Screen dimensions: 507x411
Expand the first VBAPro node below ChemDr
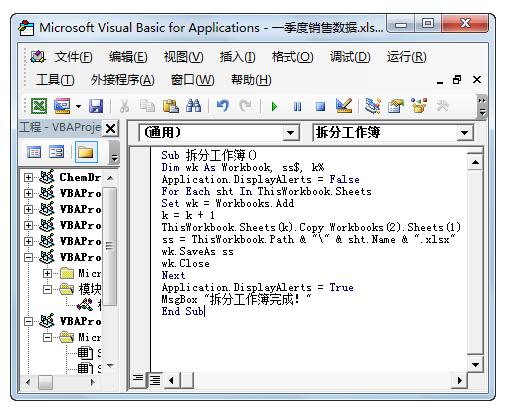click(x=28, y=193)
